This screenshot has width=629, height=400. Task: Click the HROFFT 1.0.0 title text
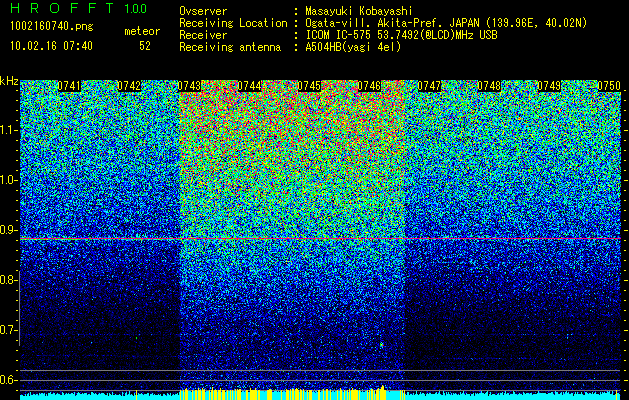79,8
